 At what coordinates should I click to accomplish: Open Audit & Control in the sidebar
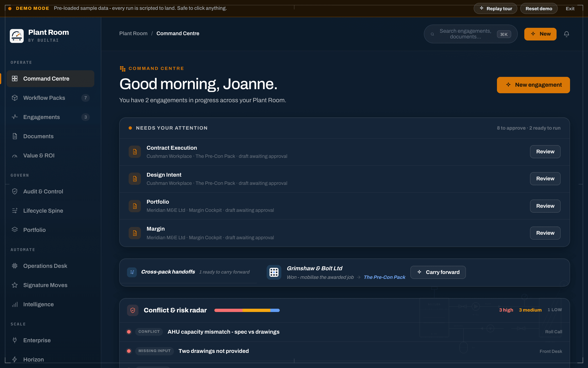50,192
